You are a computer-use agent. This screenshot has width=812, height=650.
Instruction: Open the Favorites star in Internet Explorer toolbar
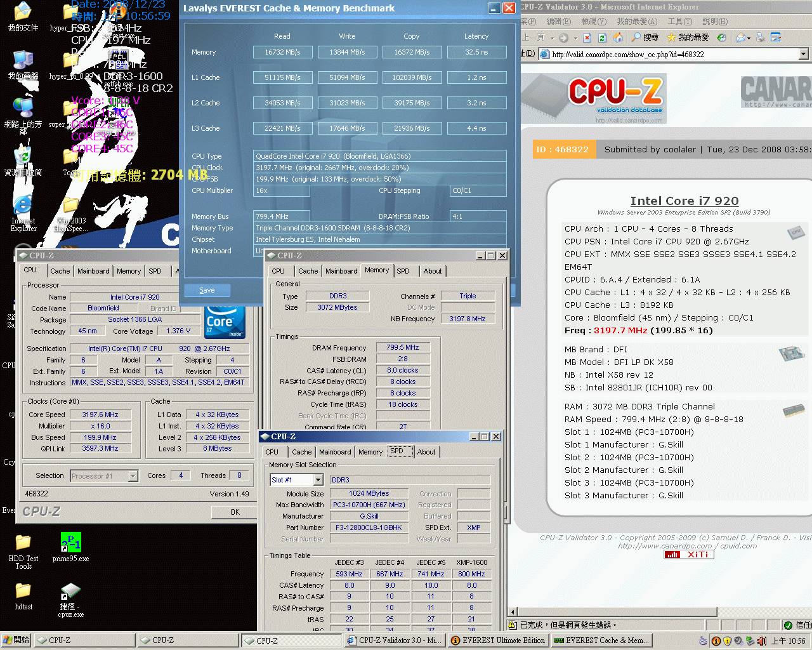[688, 37]
